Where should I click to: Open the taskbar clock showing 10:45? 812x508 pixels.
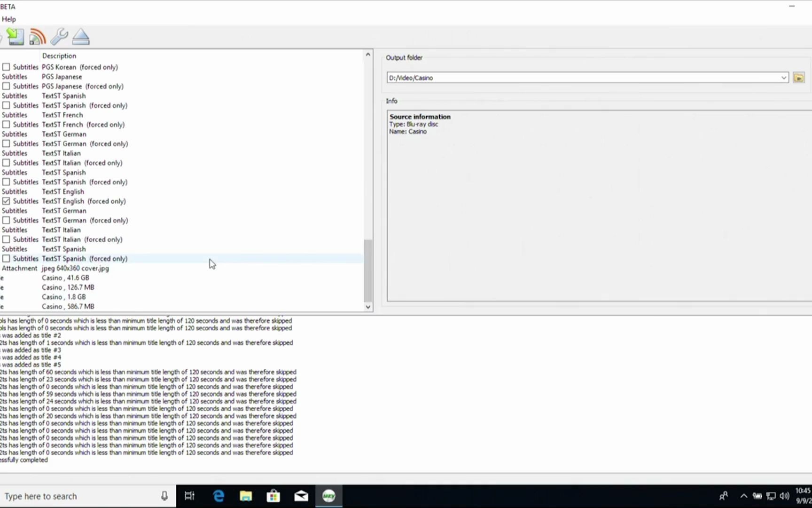[803, 496]
